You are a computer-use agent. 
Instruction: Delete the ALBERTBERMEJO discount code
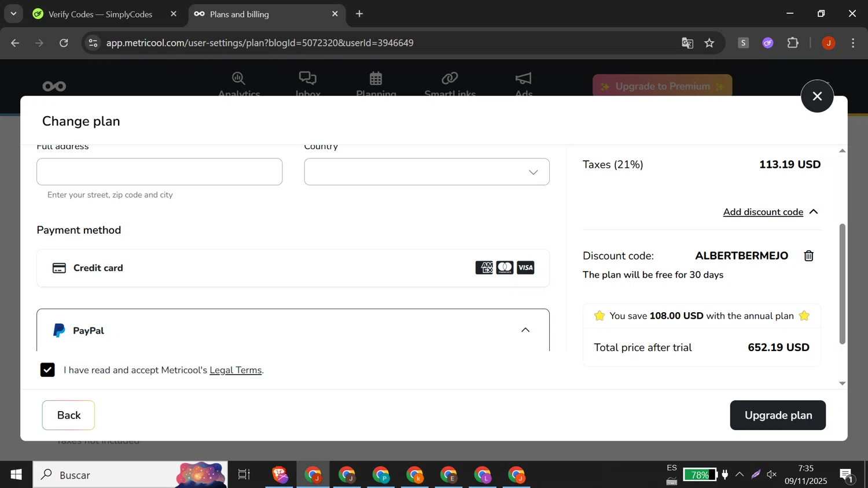[x=808, y=256]
